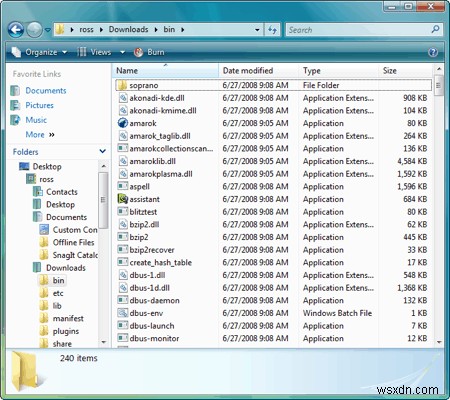450x400 pixels.
Task: Sort by Type column header
Action: [339, 70]
